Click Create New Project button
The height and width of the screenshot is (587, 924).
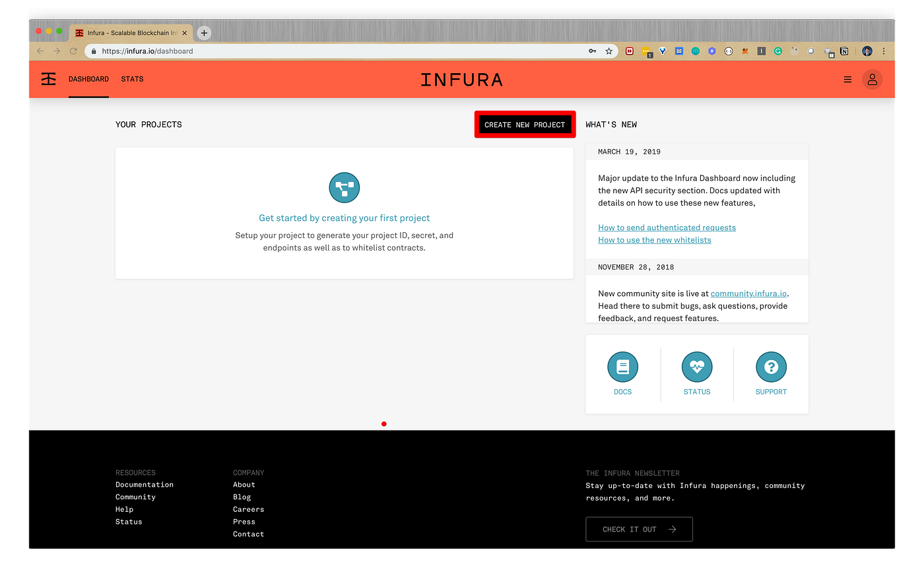pyautogui.click(x=525, y=125)
